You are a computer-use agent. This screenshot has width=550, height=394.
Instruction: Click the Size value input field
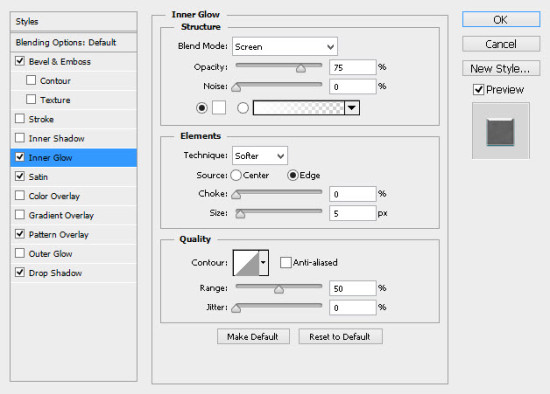coord(353,213)
